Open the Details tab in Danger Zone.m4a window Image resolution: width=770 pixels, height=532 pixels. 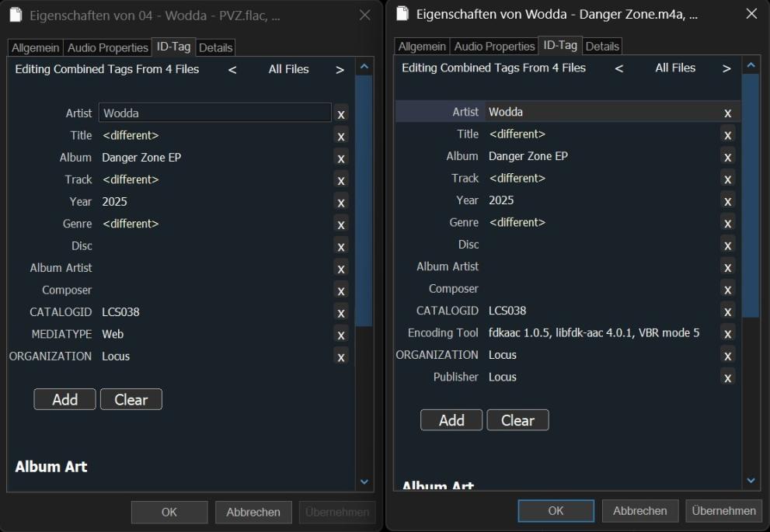click(x=602, y=47)
